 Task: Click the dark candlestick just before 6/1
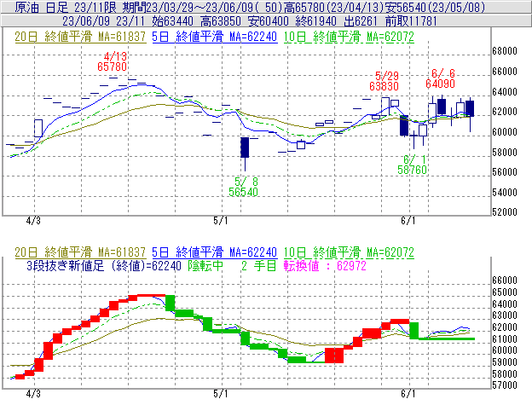pyautogui.click(x=404, y=125)
